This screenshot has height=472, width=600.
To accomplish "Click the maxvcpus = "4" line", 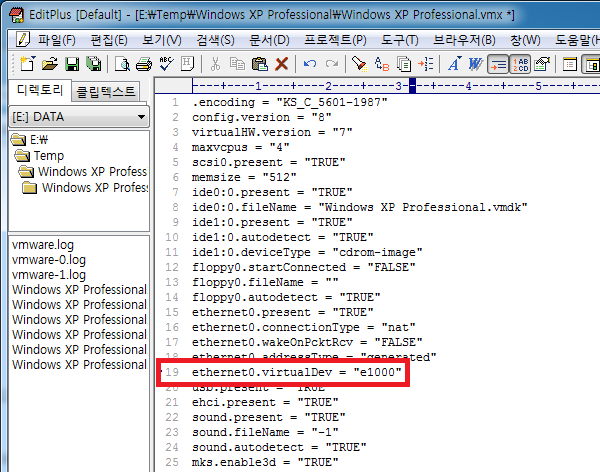I will [241, 147].
